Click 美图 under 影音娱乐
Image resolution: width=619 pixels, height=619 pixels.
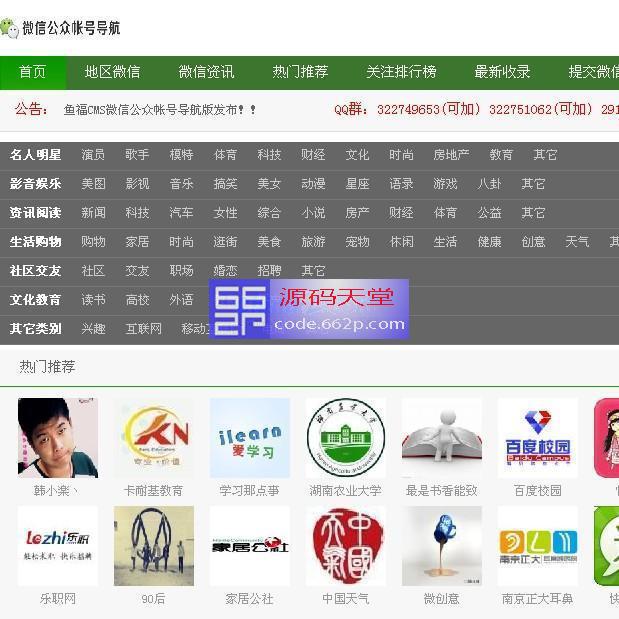tap(93, 184)
